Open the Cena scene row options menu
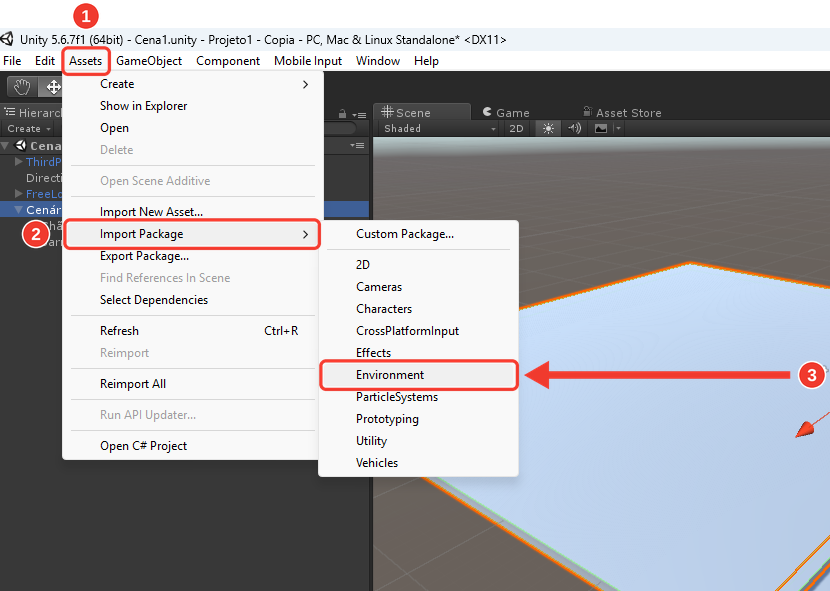The image size is (830, 591). (x=357, y=146)
